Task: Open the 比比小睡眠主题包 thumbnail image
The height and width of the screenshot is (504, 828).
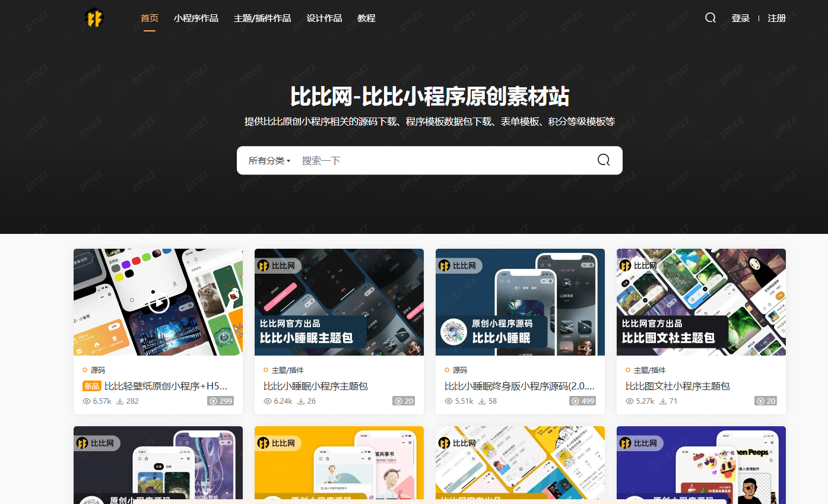Action: click(339, 302)
